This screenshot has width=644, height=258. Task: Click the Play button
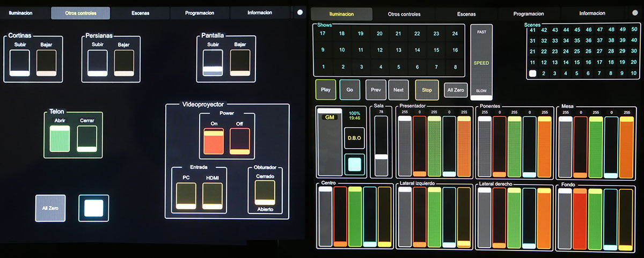[x=325, y=90]
